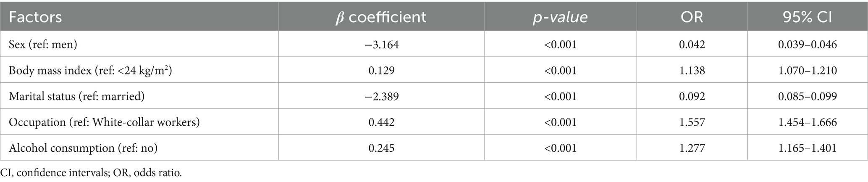The width and height of the screenshot is (868, 182).
Task: Click the odds ratio value 0.042
Action: (x=692, y=44)
